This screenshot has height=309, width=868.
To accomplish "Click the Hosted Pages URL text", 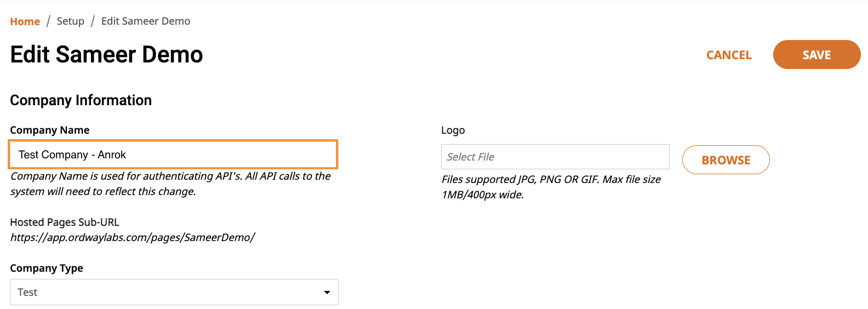I will tap(133, 237).
